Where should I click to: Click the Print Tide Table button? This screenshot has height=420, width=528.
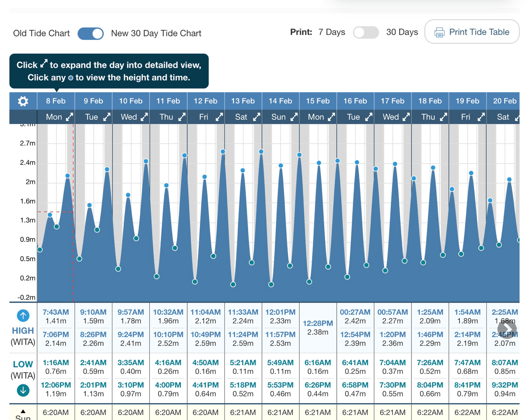[472, 32]
